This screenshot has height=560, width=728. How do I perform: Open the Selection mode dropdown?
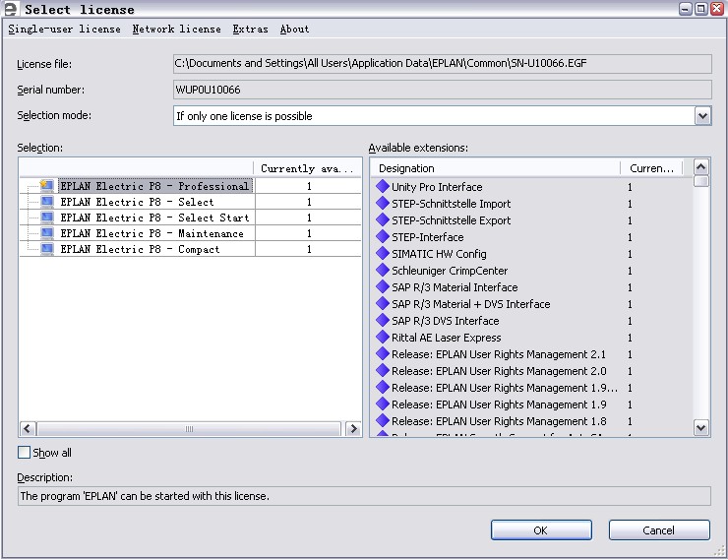click(701, 116)
